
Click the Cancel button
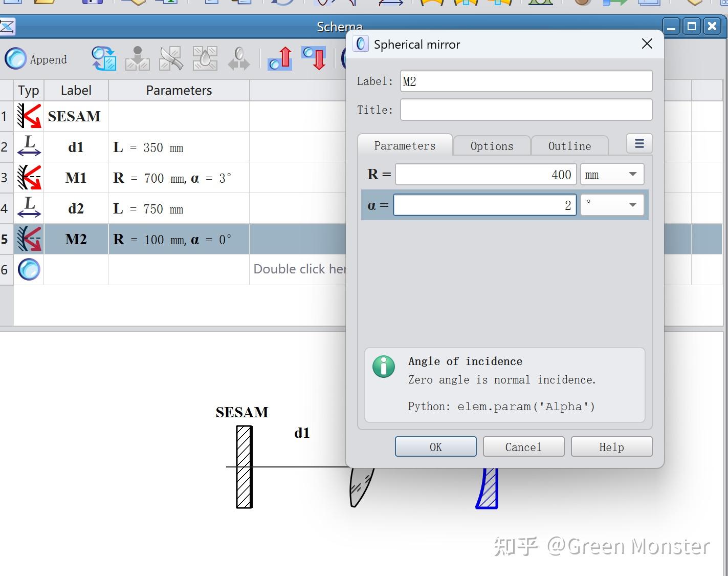(x=523, y=446)
